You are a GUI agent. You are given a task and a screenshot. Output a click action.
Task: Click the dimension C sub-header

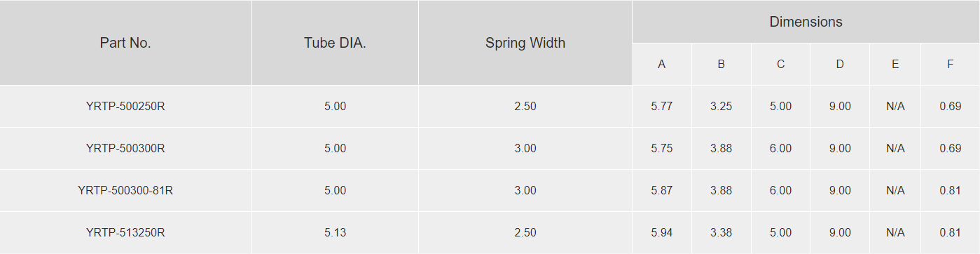click(780, 65)
